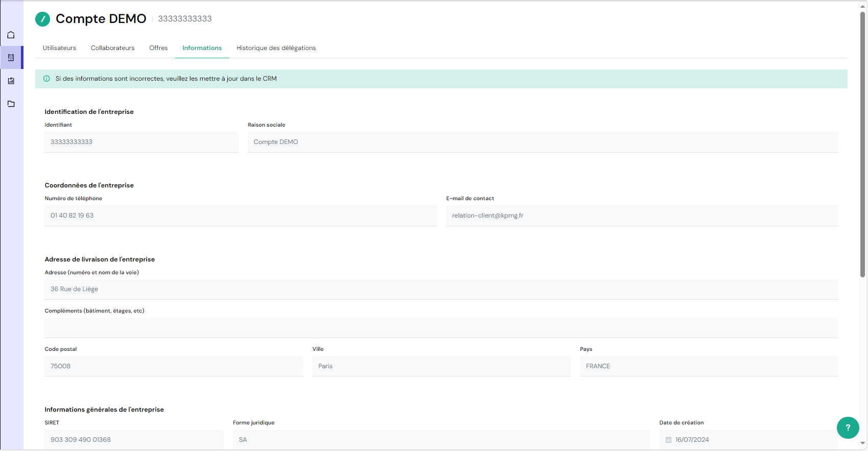
Task: Click the Numéro de téléphone field
Action: tap(240, 216)
